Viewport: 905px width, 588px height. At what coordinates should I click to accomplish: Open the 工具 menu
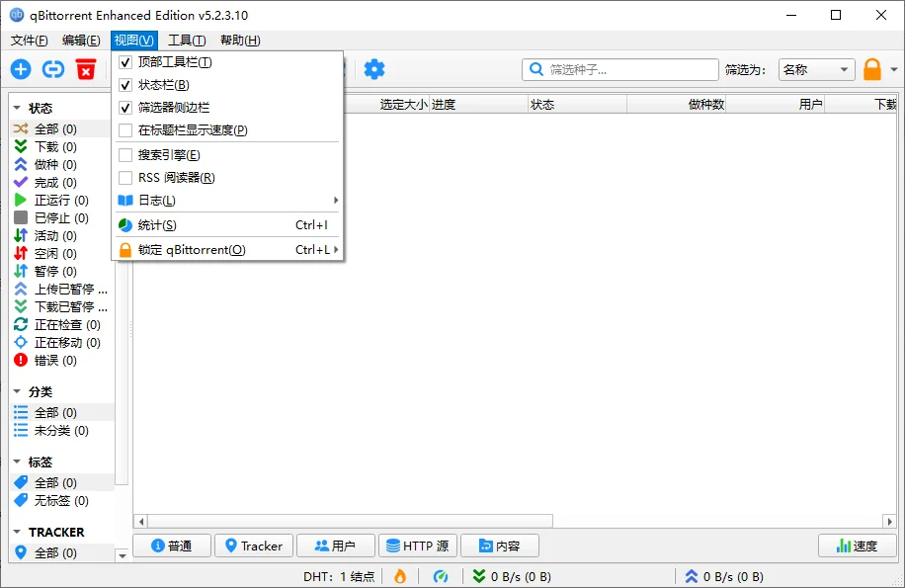(x=187, y=41)
